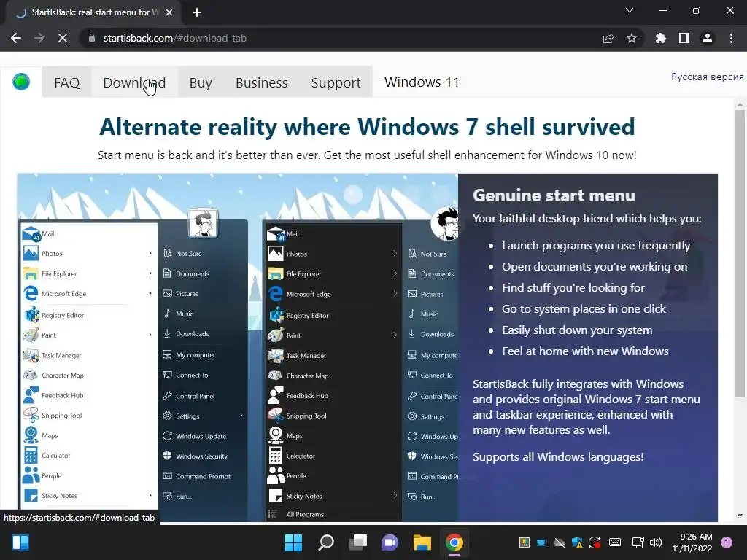Share this page using share icon
This screenshot has width=747, height=560.
(608, 38)
